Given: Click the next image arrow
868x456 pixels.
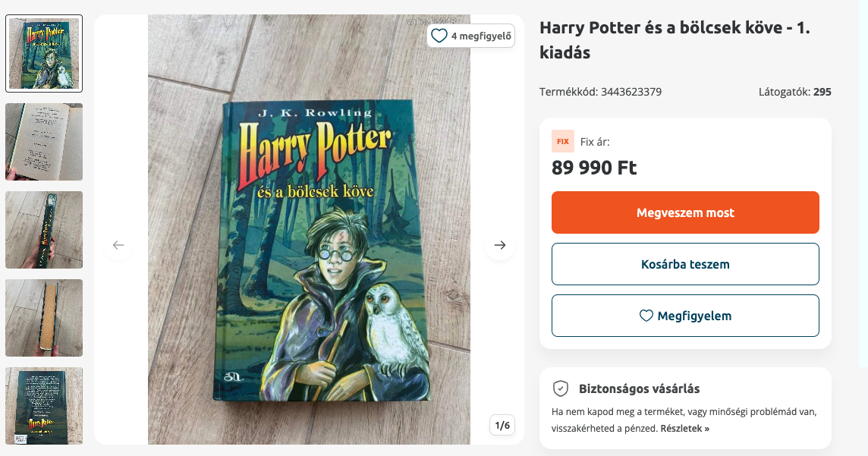Looking at the screenshot, I should coord(499,245).
